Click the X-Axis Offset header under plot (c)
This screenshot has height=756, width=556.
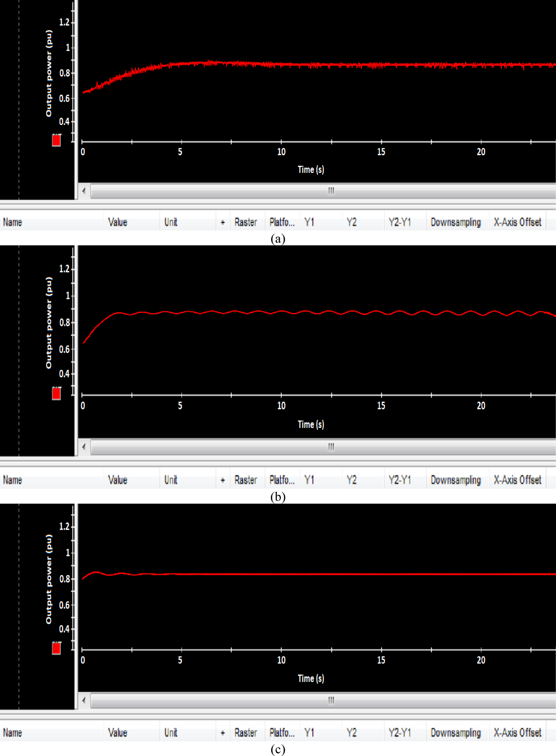pyautogui.click(x=517, y=733)
